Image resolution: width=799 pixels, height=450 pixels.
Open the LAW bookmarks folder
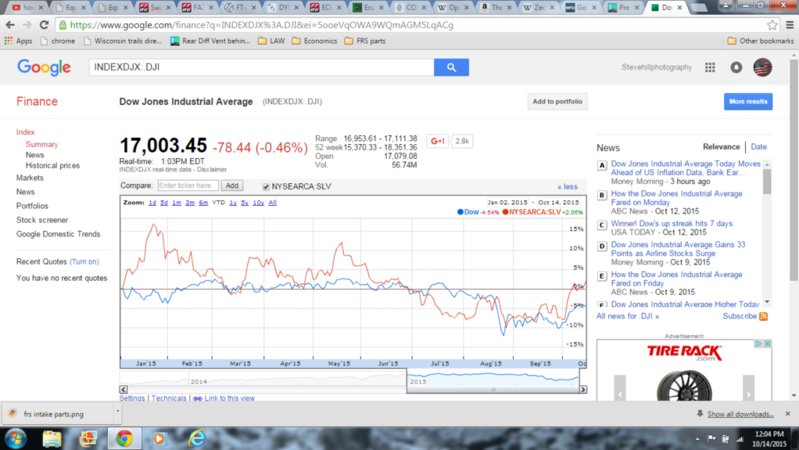(271, 41)
